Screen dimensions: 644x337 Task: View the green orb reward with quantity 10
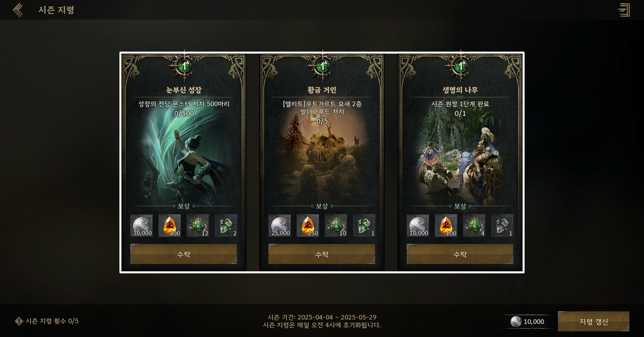pos(336,226)
